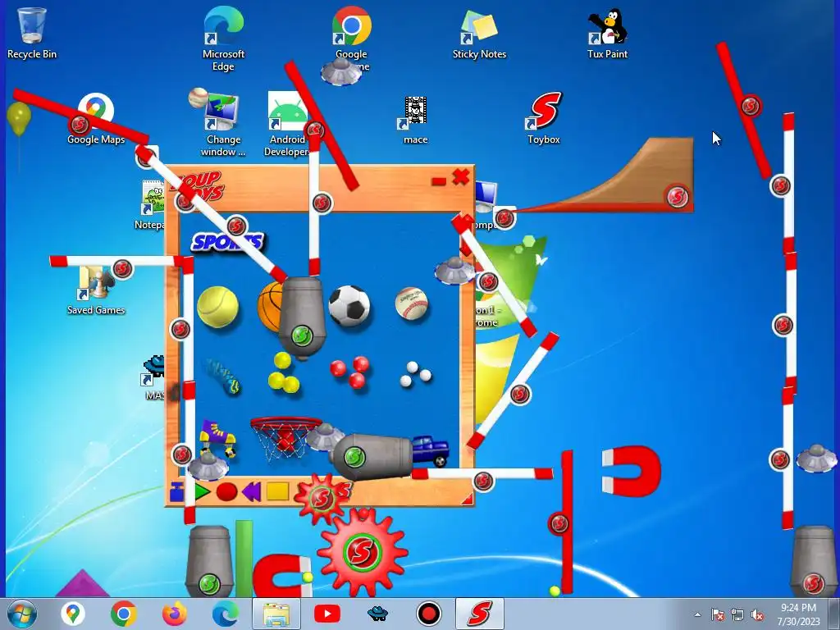The image size is (840, 630).
Task: Click the green button on upright cannon in toybox
Action: point(302,336)
